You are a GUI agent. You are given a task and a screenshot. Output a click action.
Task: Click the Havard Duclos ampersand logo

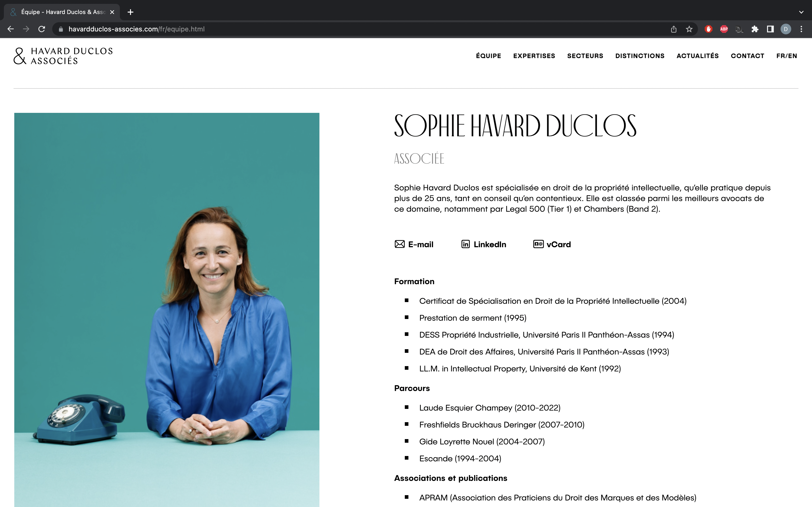[x=20, y=56]
